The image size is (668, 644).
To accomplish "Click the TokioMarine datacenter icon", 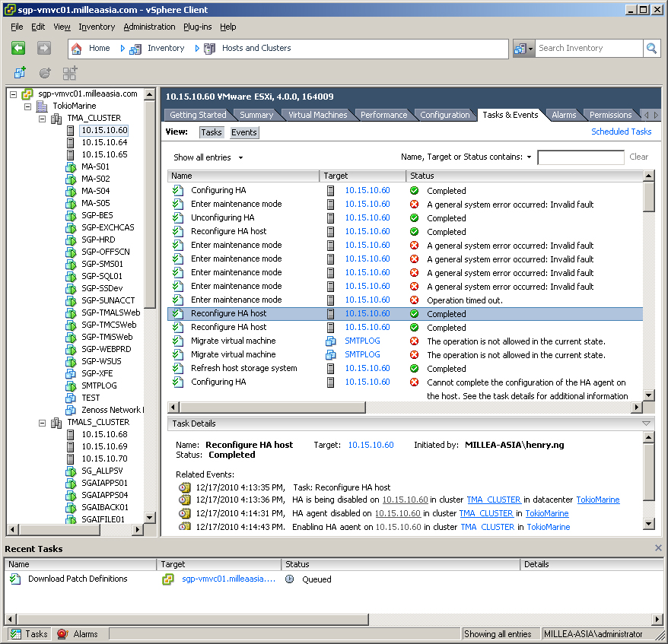I will pyautogui.click(x=42, y=106).
